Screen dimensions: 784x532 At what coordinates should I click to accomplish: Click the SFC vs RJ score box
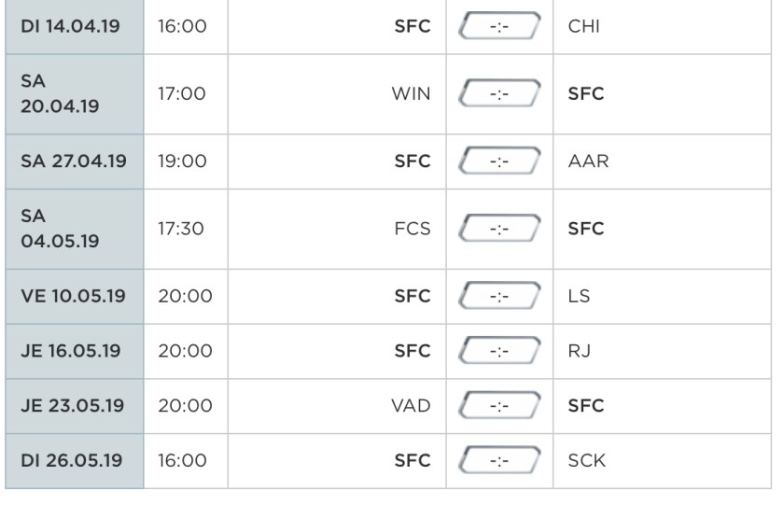pyautogui.click(x=499, y=351)
